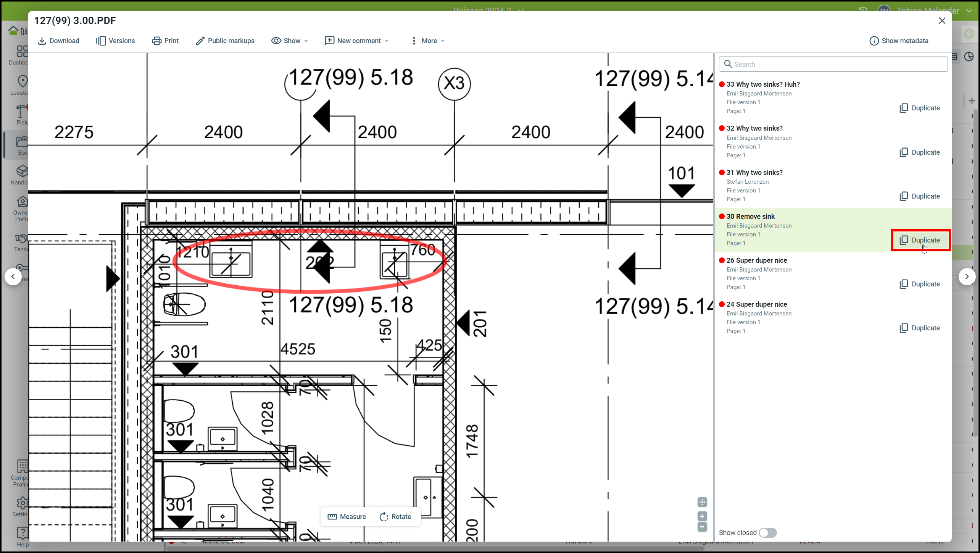Open the Versions compare icon
This screenshot has width=980, height=553.
(x=101, y=41)
